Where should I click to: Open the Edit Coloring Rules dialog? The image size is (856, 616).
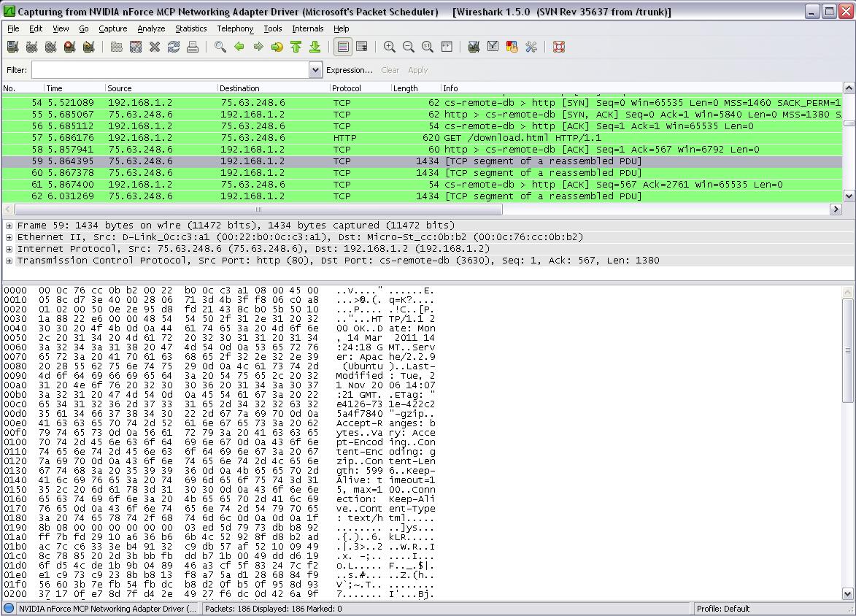512,46
